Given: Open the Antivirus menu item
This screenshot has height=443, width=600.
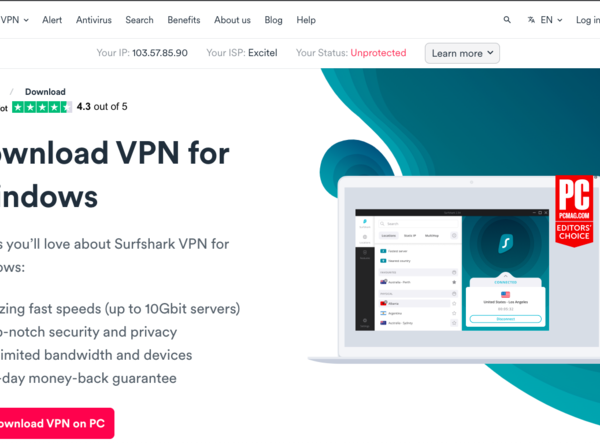Looking at the screenshot, I should click(94, 20).
